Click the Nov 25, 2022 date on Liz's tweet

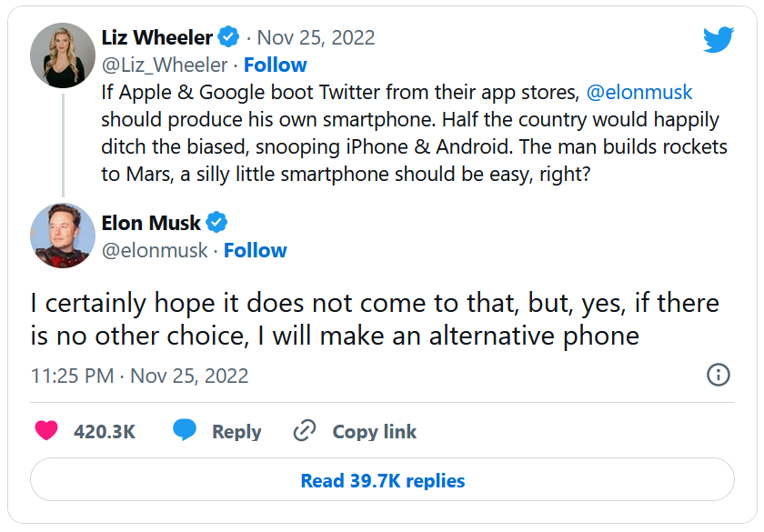pyautogui.click(x=316, y=38)
